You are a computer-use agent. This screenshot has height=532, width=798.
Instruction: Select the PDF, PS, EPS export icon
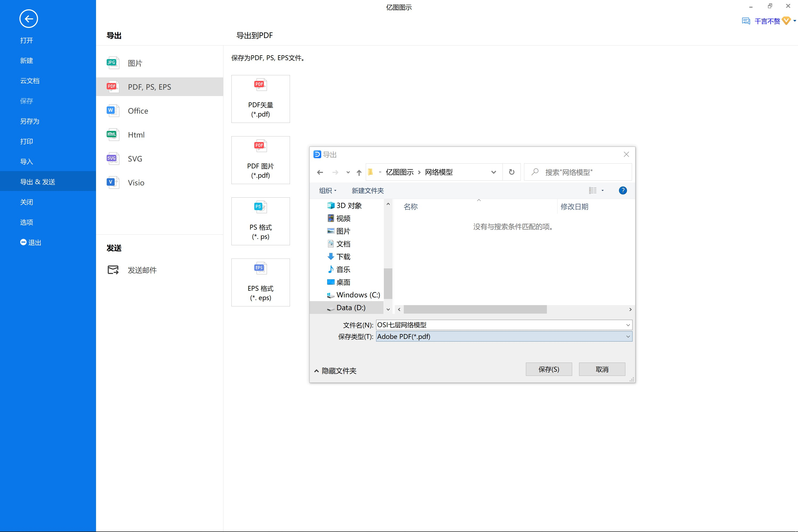[113, 86]
